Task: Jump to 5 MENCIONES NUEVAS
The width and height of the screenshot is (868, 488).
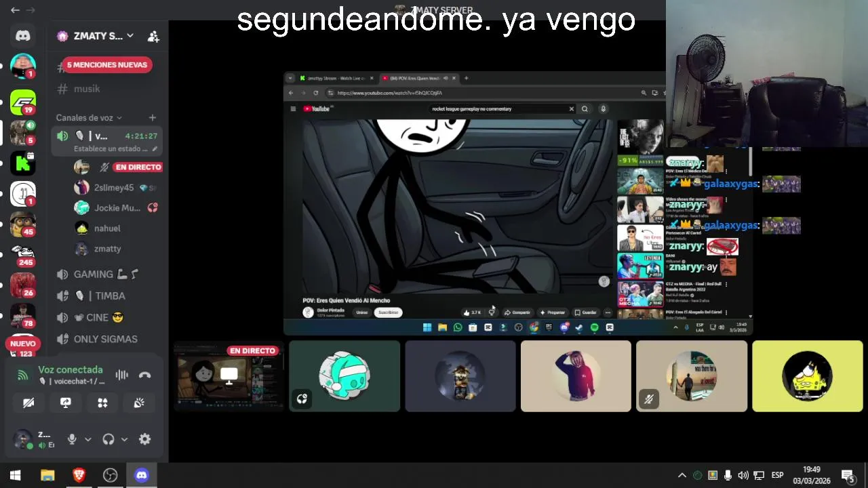Action: click(x=107, y=65)
